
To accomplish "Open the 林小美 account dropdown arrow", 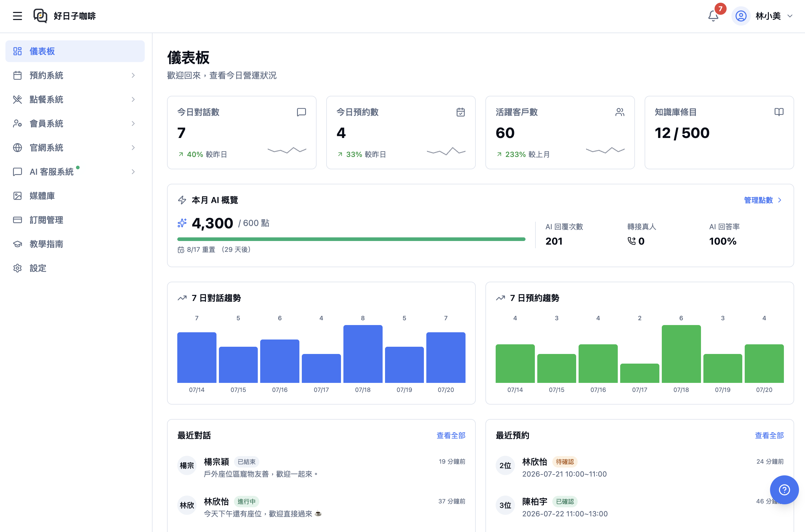I will click(790, 16).
